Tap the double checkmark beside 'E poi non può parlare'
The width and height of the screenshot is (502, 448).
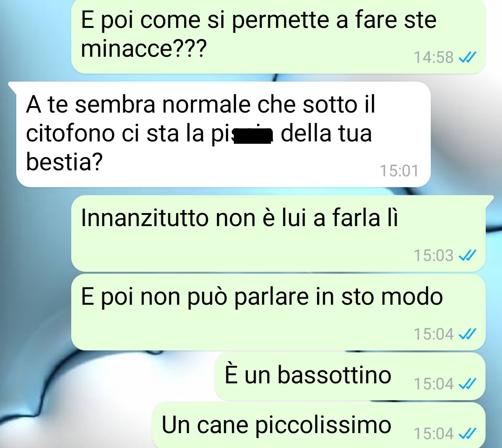click(468, 334)
